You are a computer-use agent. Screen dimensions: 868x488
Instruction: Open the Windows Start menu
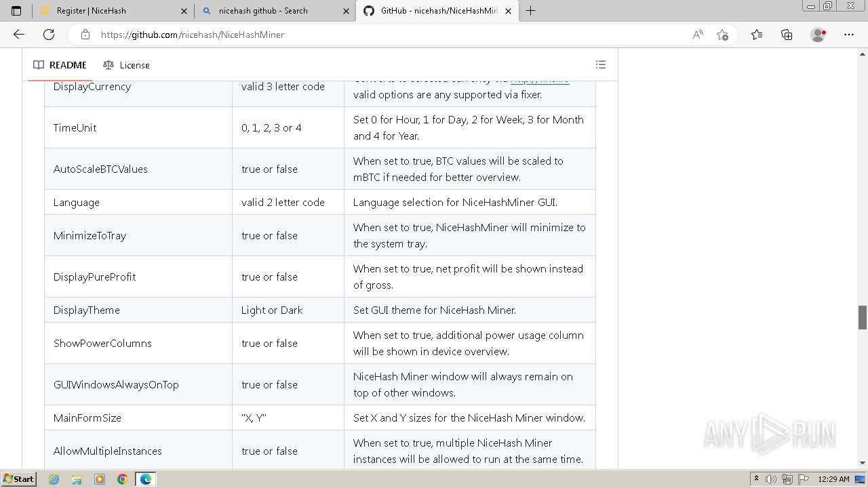point(18,479)
